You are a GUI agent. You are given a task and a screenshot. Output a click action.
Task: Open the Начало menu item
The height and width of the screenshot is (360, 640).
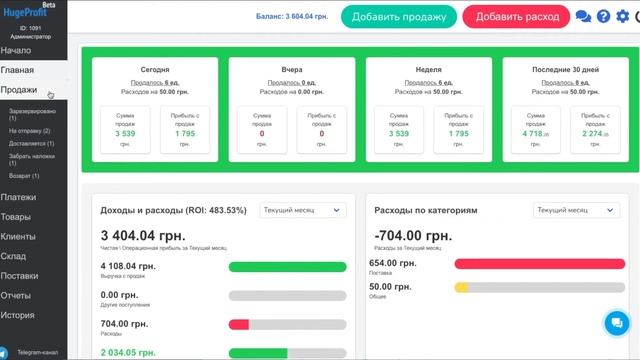coord(16,50)
